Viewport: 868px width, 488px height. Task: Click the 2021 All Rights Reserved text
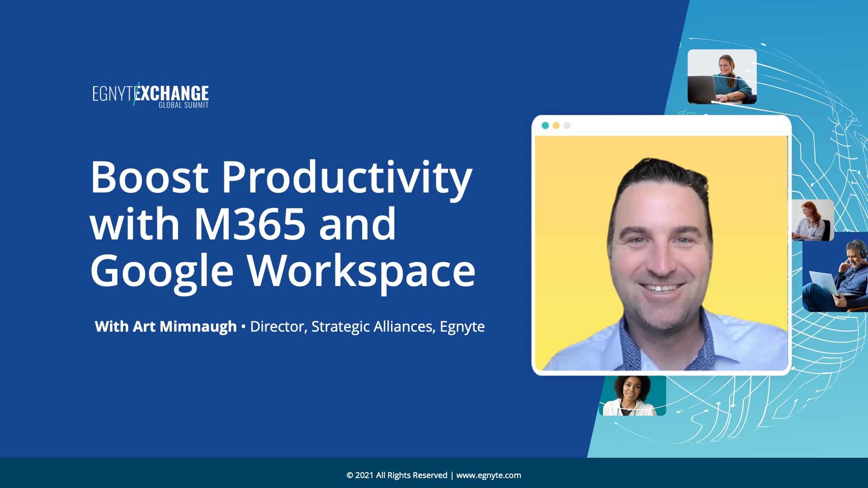point(396,475)
